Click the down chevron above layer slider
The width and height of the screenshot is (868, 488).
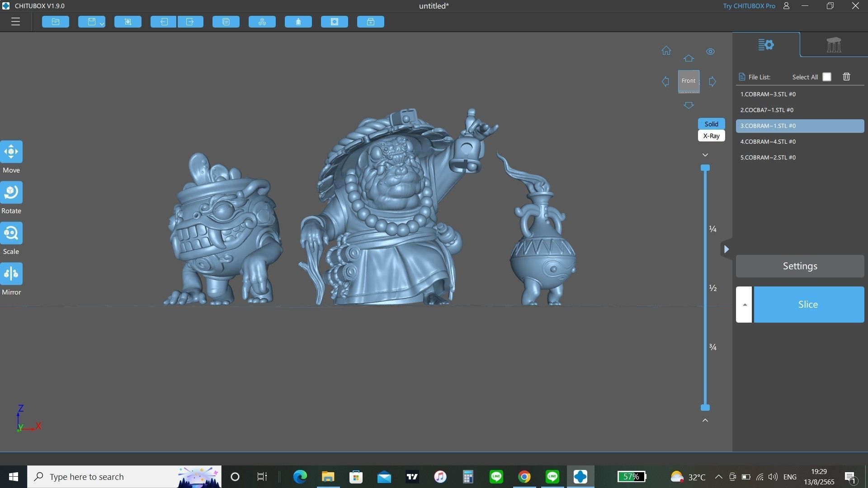pyautogui.click(x=705, y=155)
